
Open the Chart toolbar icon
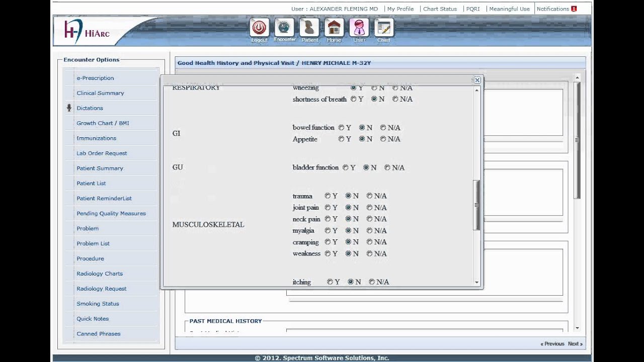point(384,28)
